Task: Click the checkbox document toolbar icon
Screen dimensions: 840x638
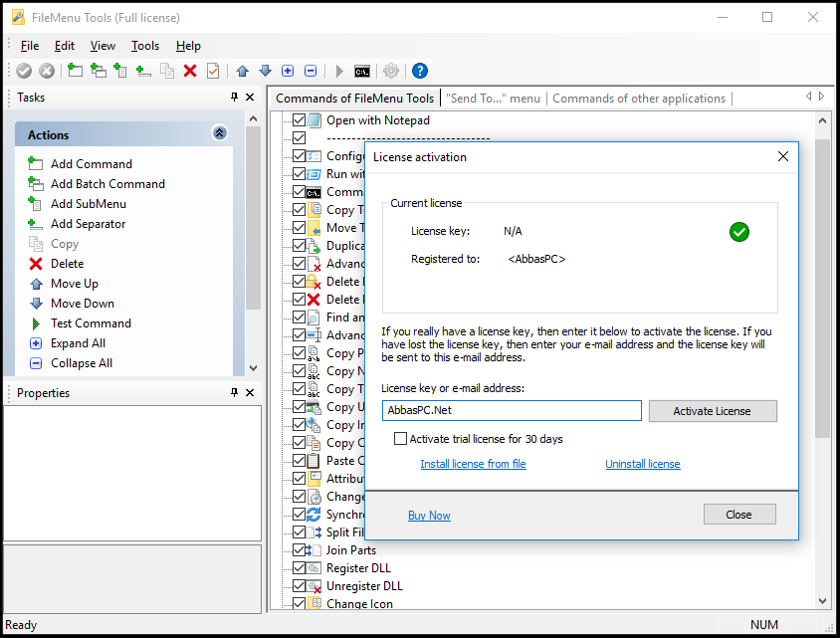Action: click(213, 71)
